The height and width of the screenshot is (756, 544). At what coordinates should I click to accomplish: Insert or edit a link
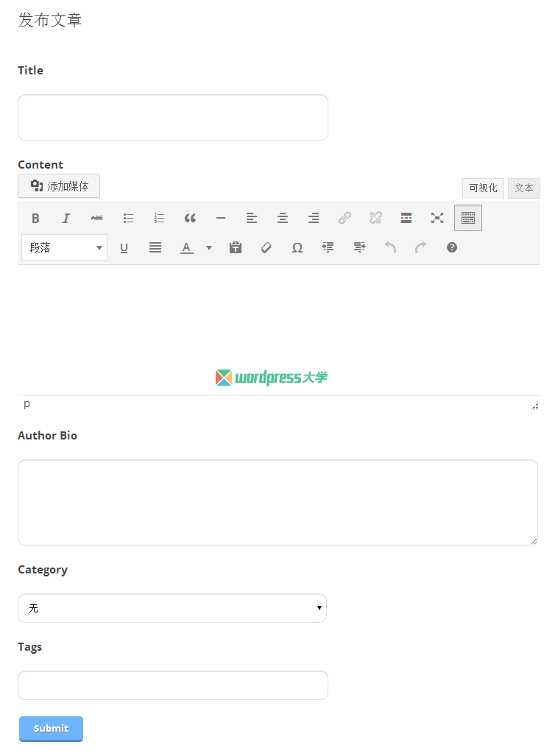[345, 219]
